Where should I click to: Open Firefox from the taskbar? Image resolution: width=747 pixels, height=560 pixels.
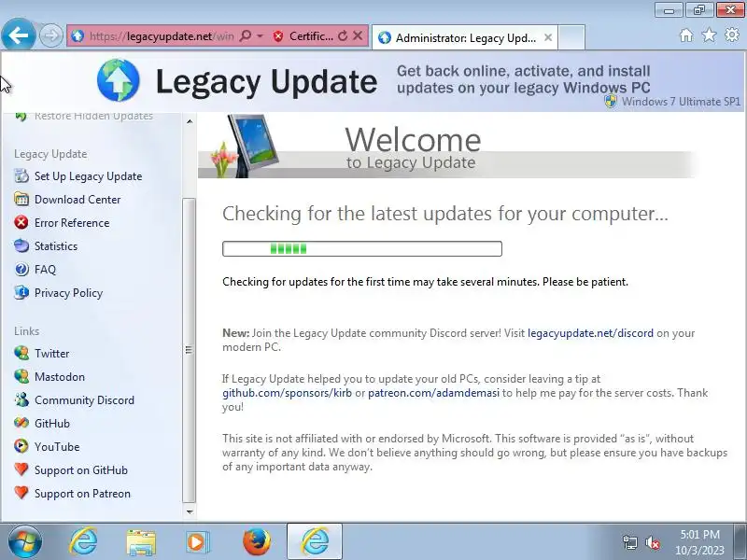pyautogui.click(x=256, y=542)
